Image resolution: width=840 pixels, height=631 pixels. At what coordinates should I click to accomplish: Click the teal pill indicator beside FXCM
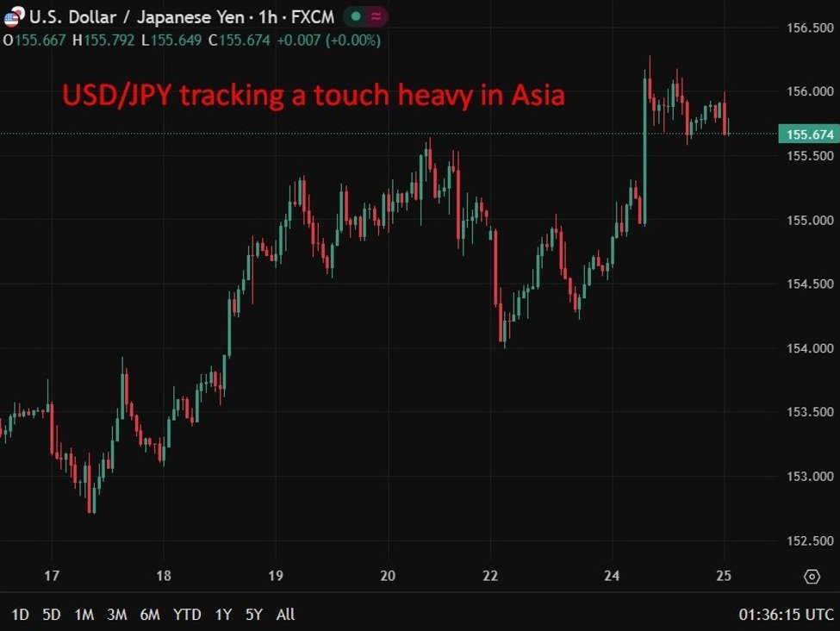[364, 16]
